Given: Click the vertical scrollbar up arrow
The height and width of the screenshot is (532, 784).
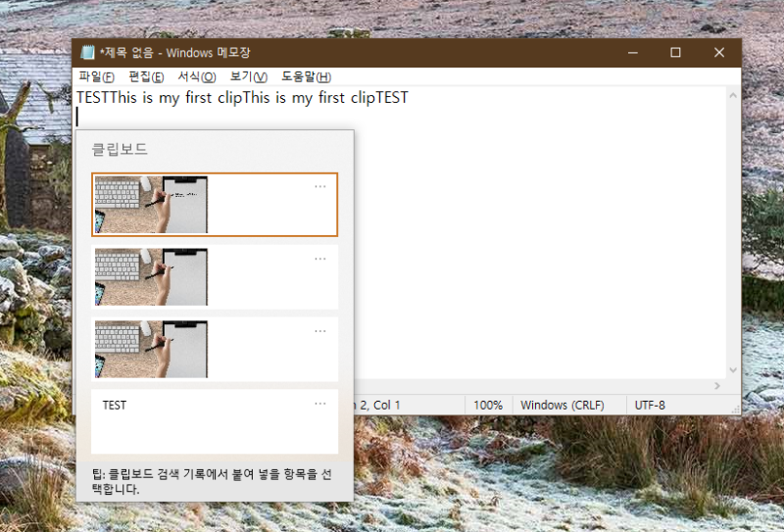Looking at the screenshot, I should click(732, 95).
